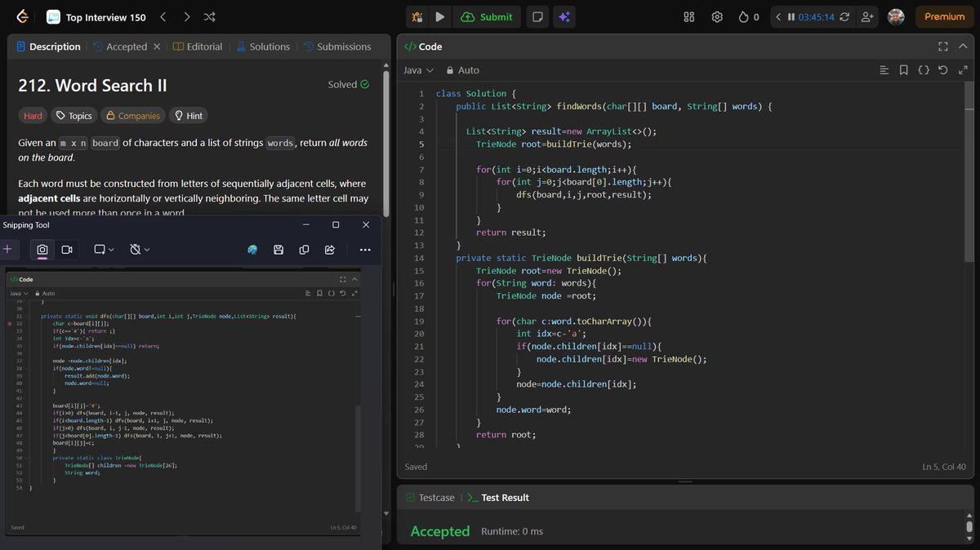The width and height of the screenshot is (980, 550).
Task: Click the Ln 5, Col 40 status
Action: tap(943, 467)
